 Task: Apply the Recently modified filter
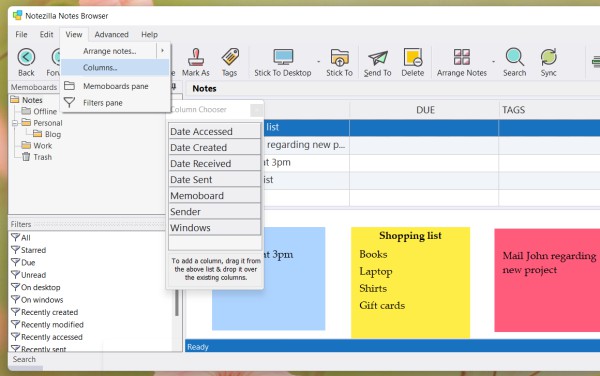(47, 324)
